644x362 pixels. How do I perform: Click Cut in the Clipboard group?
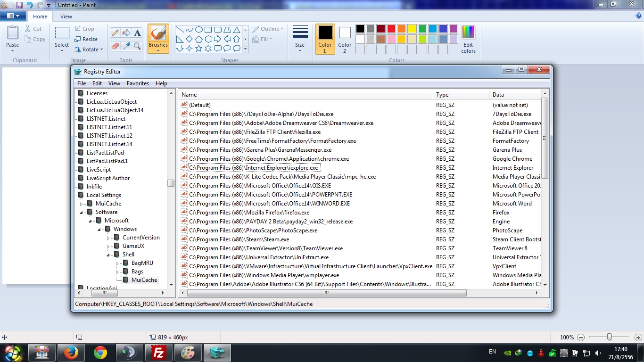click(33, 29)
